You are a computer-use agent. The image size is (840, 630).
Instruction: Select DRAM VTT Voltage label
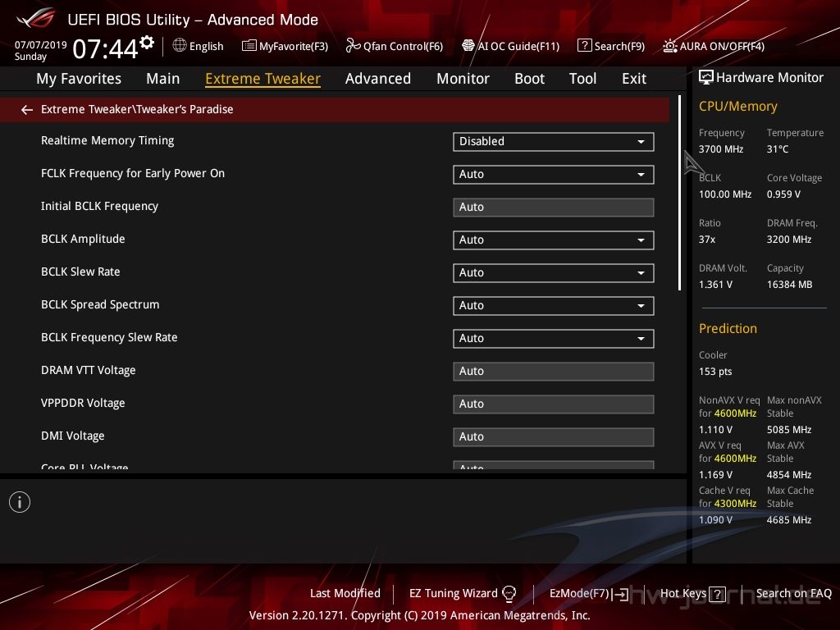89,370
